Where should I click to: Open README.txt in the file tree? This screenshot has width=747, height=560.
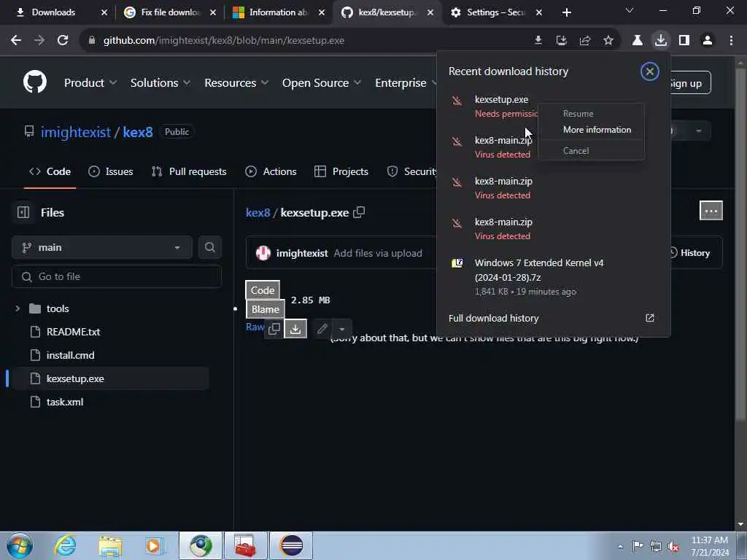tap(73, 332)
